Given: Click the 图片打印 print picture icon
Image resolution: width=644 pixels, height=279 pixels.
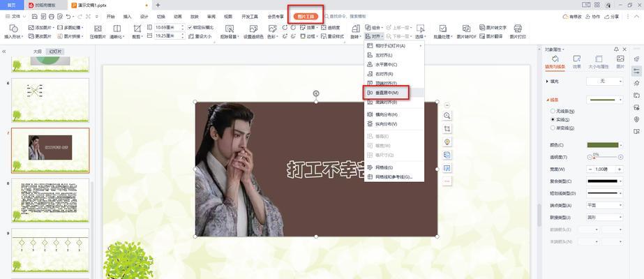Looking at the screenshot, I should tap(518, 29).
